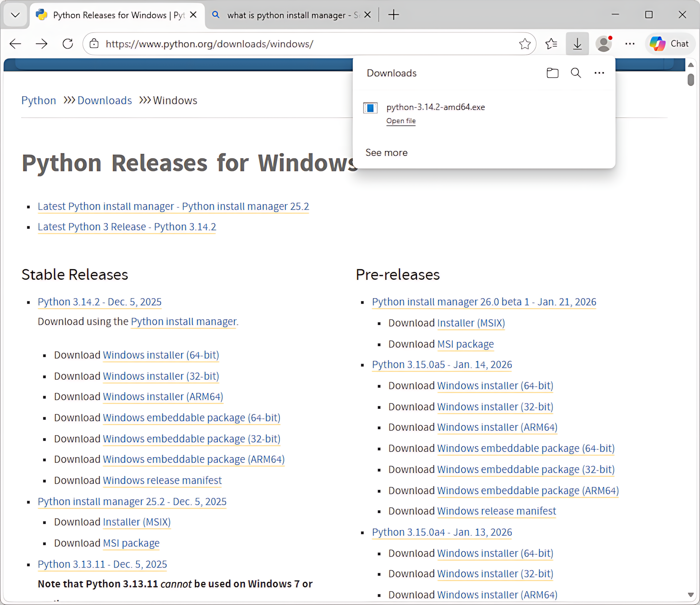This screenshot has height=605, width=700.
Task: Click search icon in Downloads panel
Action: (x=576, y=73)
